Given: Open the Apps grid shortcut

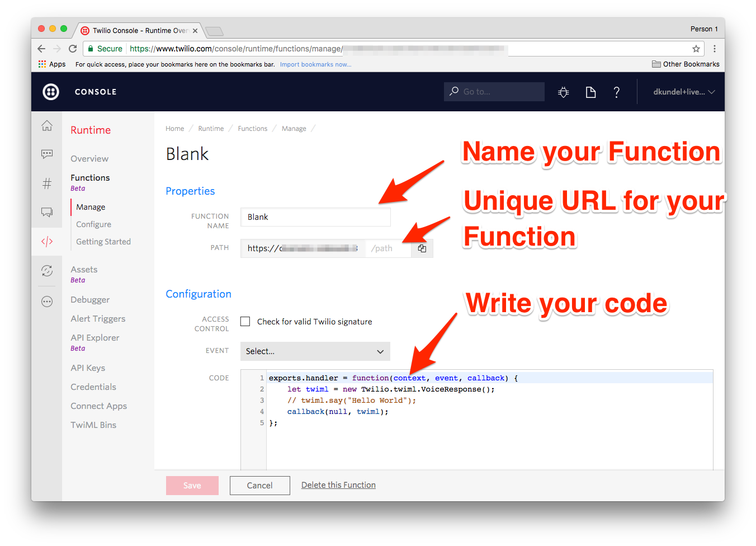Looking at the screenshot, I should tap(52, 64).
